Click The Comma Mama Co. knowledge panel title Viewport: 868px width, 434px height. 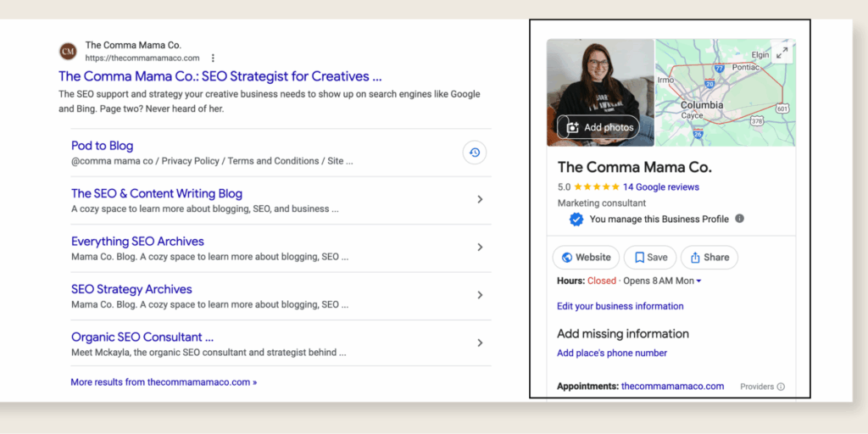(x=634, y=167)
